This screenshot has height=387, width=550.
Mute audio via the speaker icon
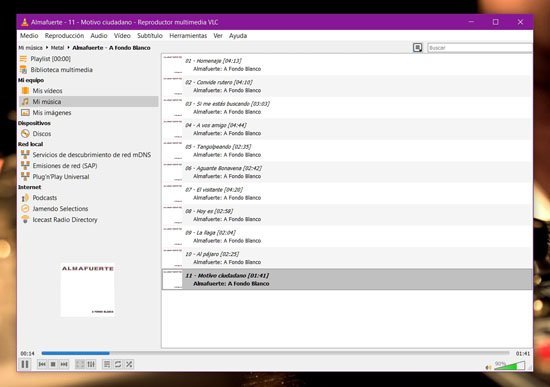click(488, 367)
